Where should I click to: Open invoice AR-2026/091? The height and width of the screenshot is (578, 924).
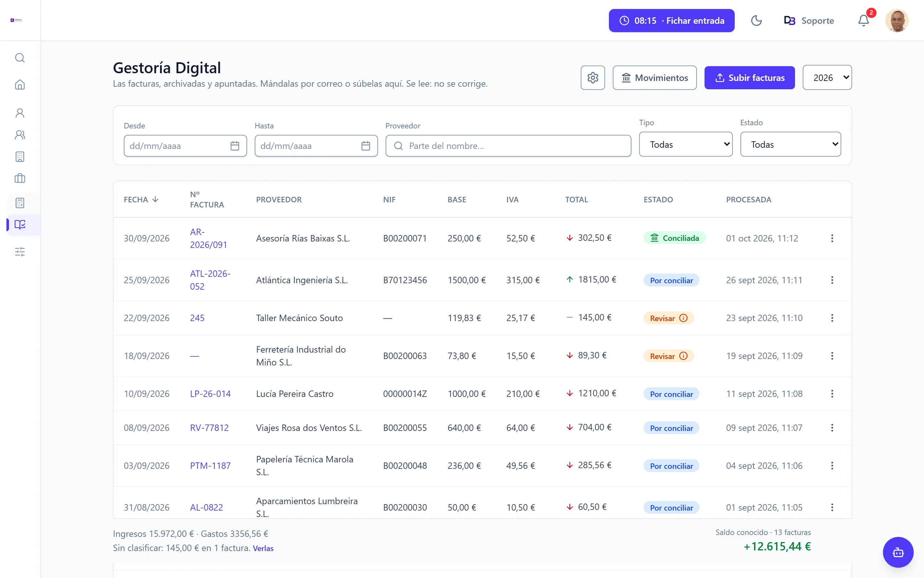click(209, 238)
